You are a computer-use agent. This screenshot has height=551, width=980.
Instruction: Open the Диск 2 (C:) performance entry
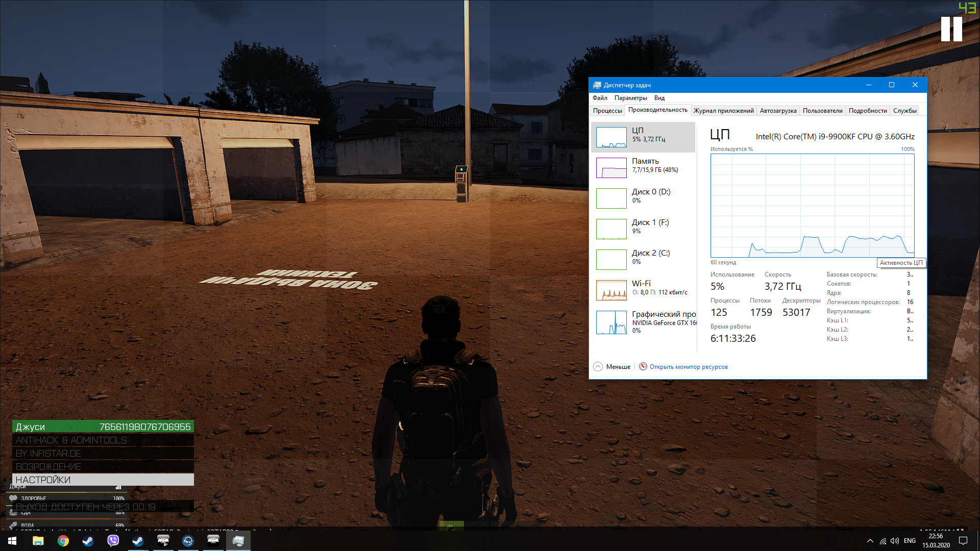pos(643,259)
